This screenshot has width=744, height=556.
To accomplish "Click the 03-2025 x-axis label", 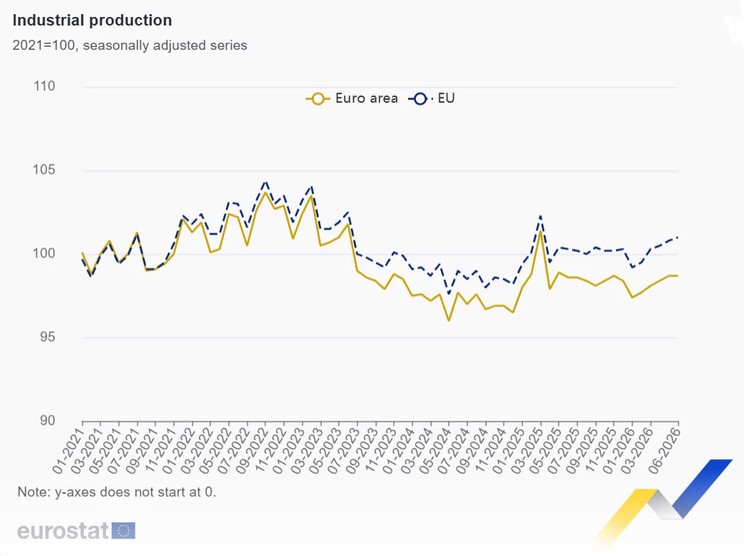I will pyautogui.click(x=525, y=451).
